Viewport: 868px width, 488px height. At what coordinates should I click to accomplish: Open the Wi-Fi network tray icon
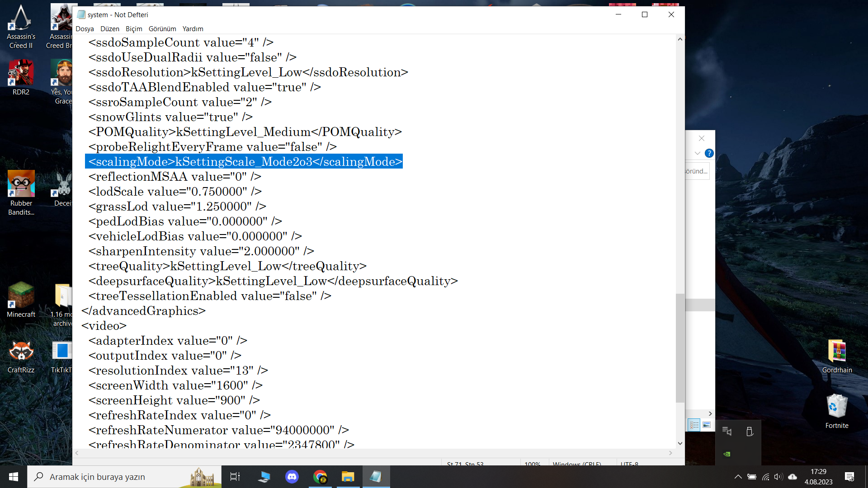(765, 477)
